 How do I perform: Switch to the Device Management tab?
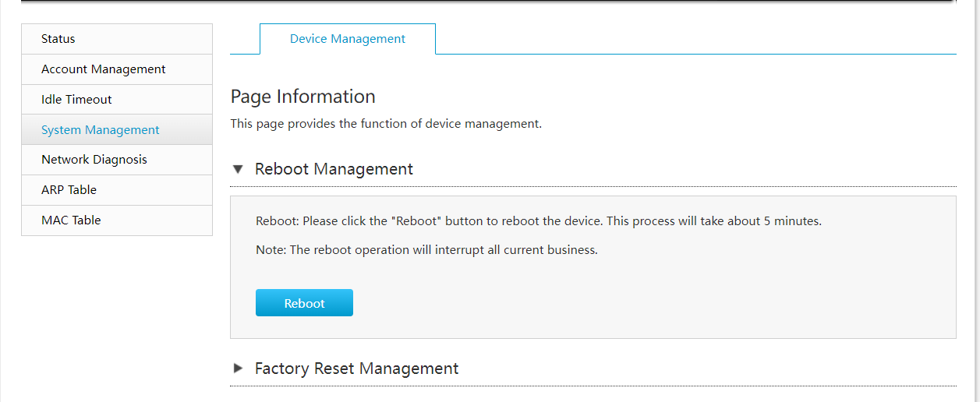[x=347, y=39]
